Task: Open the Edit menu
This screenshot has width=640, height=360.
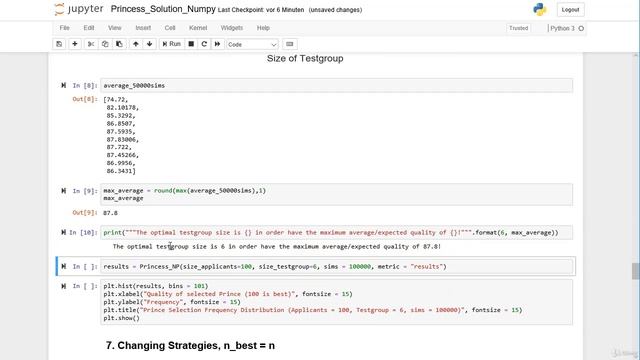Action: (x=89, y=28)
